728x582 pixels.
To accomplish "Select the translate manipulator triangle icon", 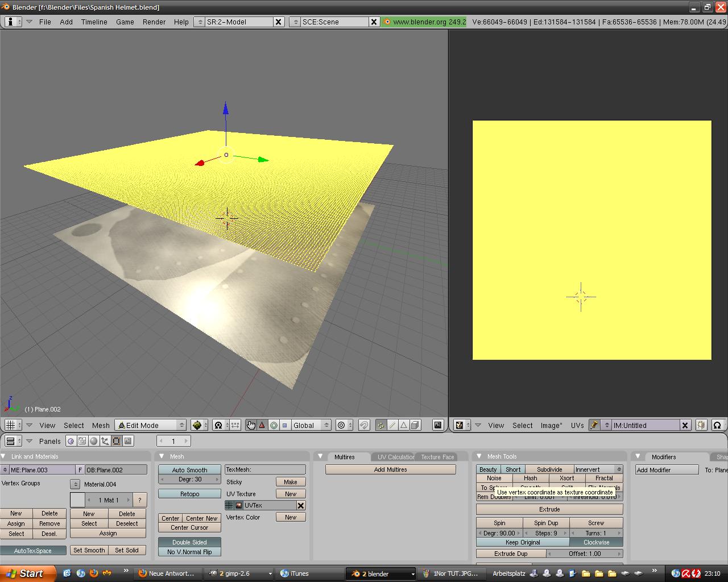I will (x=262, y=425).
